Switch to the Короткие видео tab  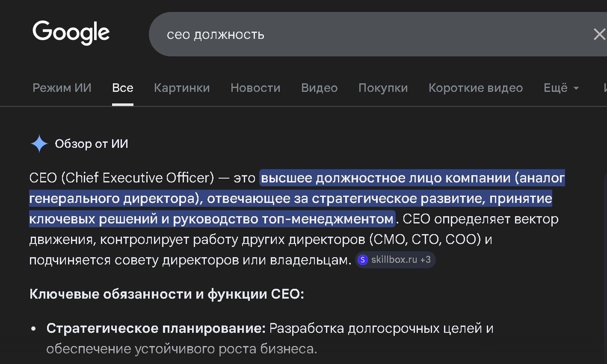(x=475, y=88)
